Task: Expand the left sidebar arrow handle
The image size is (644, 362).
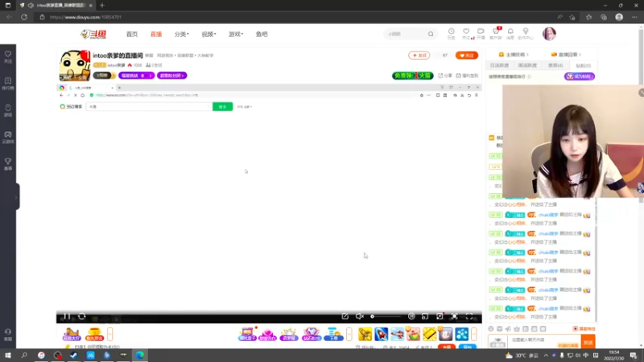Action: click(16, 197)
